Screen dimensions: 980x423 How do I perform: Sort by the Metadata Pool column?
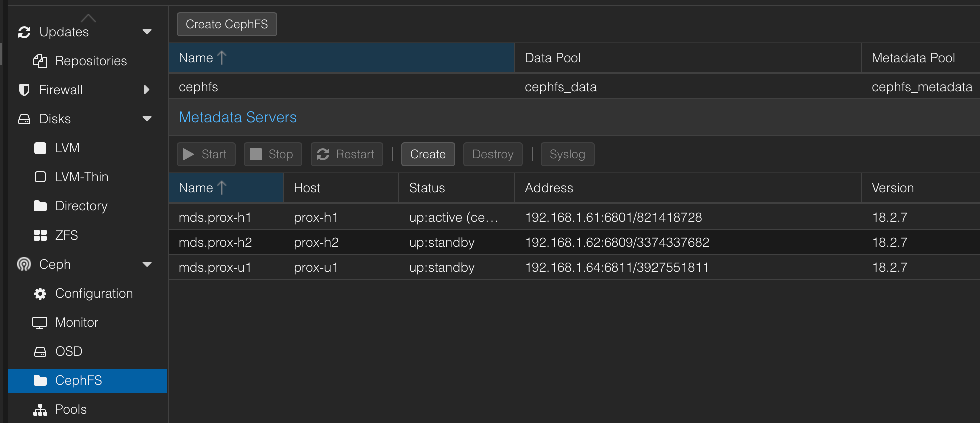point(921,58)
